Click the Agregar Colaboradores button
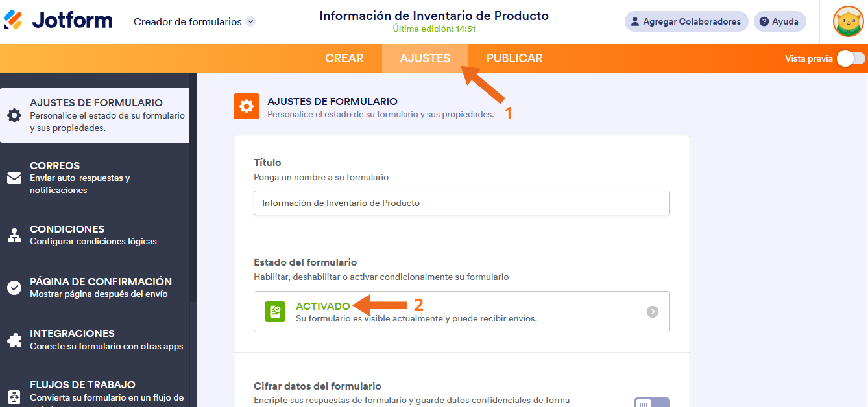868x407 pixels. [x=686, y=21]
